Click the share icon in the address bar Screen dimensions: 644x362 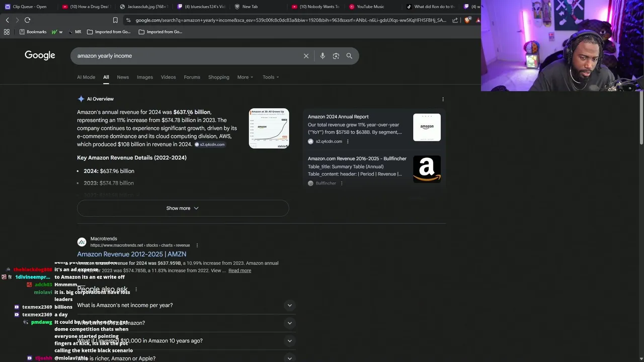pos(455,20)
